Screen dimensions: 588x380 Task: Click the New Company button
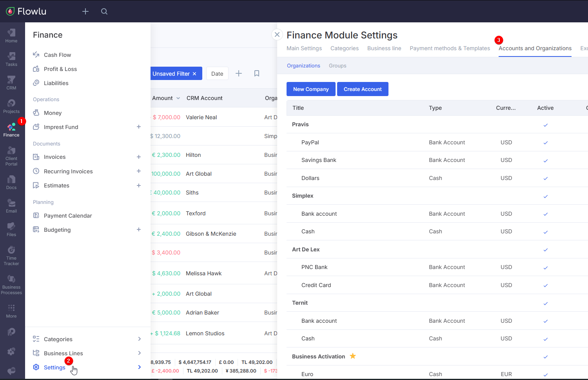pyautogui.click(x=311, y=89)
